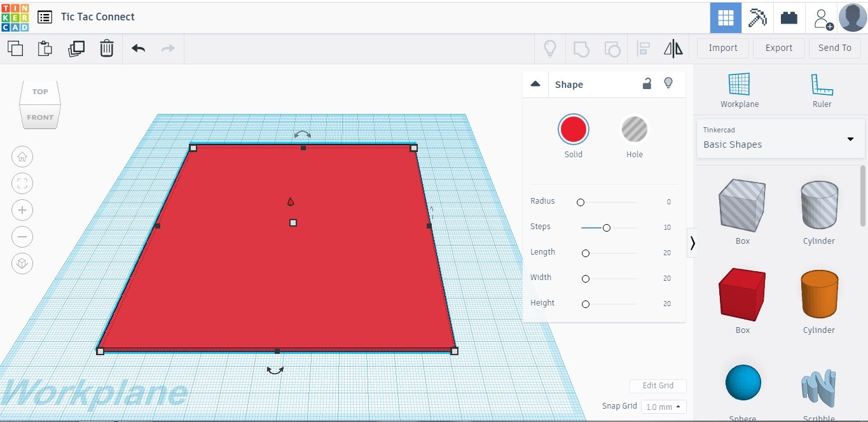868x422 pixels.
Task: Select the red Box shape
Action: tap(742, 295)
